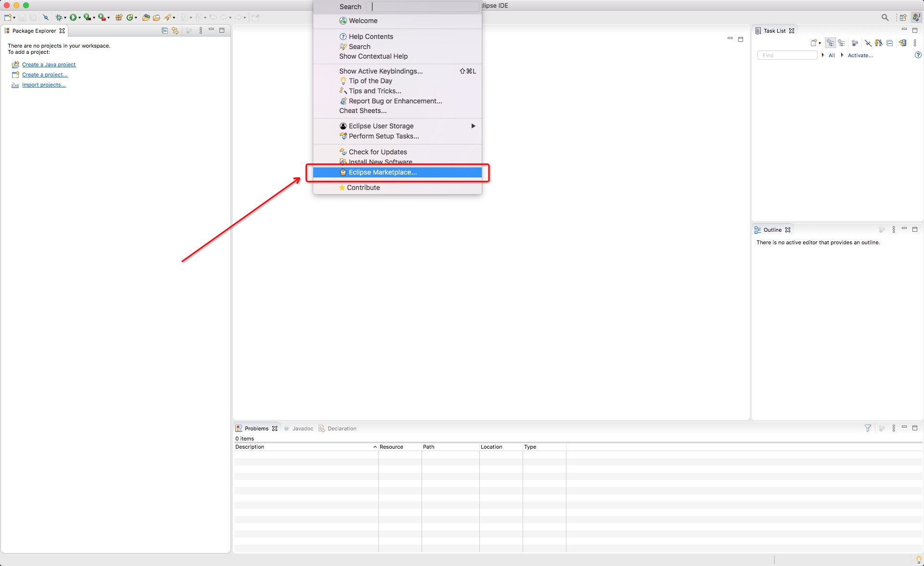The width and height of the screenshot is (924, 566).
Task: Open Perform Setup Tasks... menu item
Action: [x=398, y=136]
